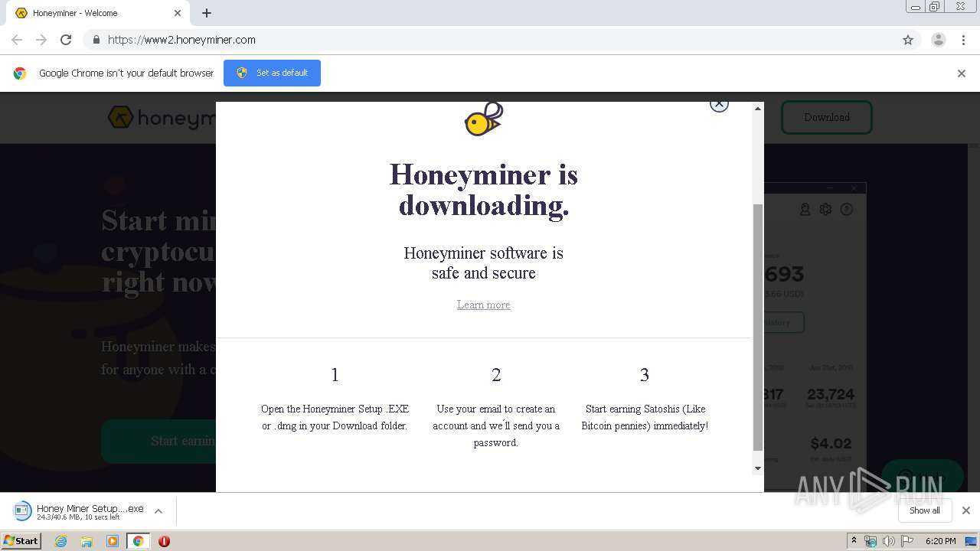View site security info via the padlock icon
Viewport: 980px width, 551px height.
96,40
